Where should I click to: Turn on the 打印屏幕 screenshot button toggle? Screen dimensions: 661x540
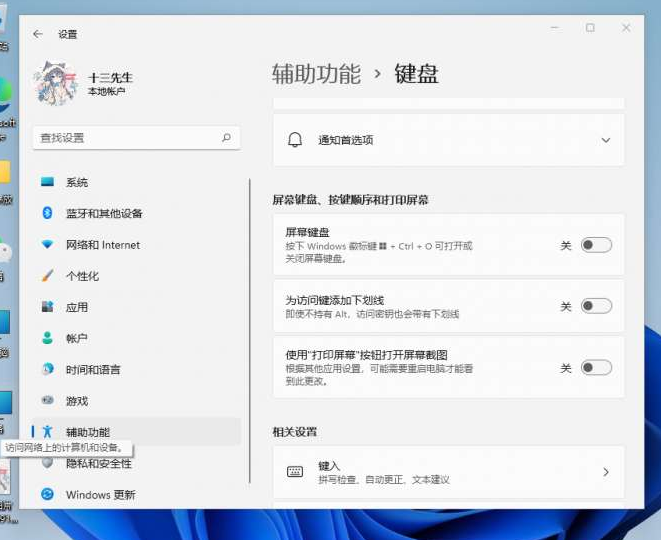point(596,368)
